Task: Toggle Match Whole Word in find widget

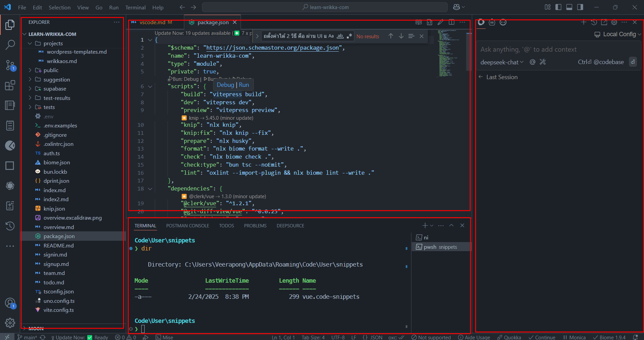Action: coord(340,36)
